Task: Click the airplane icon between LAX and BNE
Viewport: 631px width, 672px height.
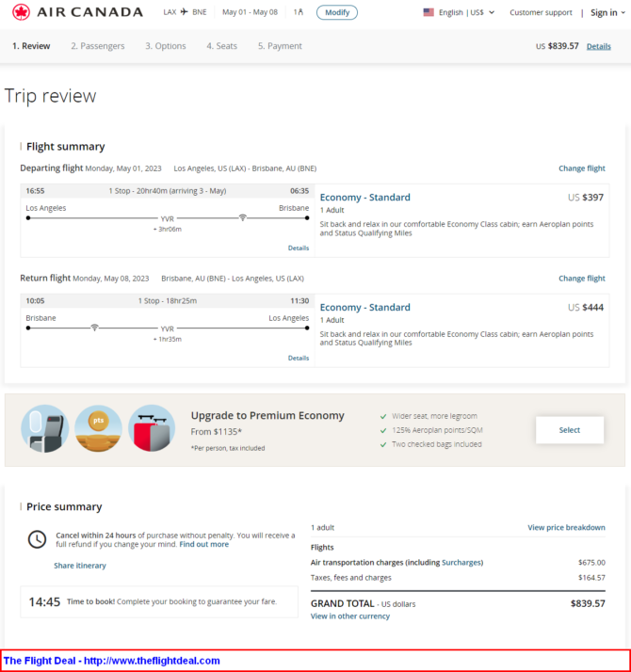Action: click(184, 12)
